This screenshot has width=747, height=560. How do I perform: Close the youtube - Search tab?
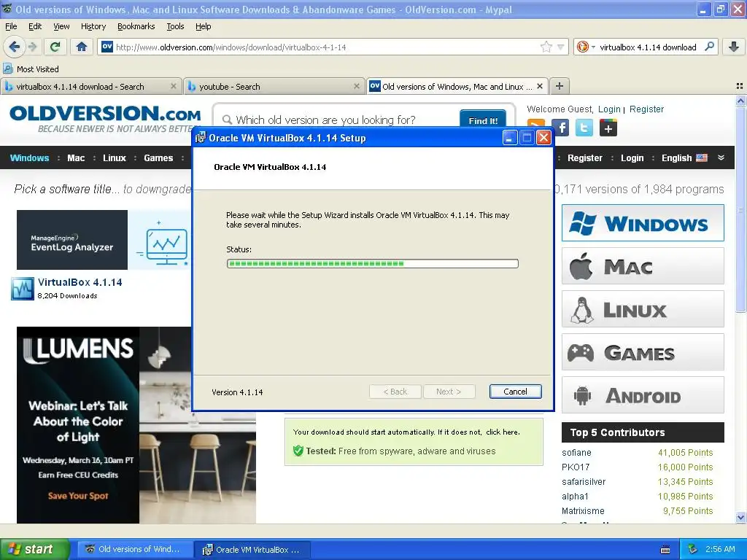pos(356,86)
